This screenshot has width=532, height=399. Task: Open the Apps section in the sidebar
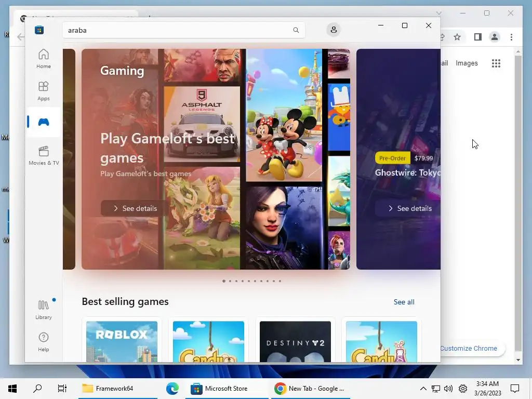[x=44, y=91]
